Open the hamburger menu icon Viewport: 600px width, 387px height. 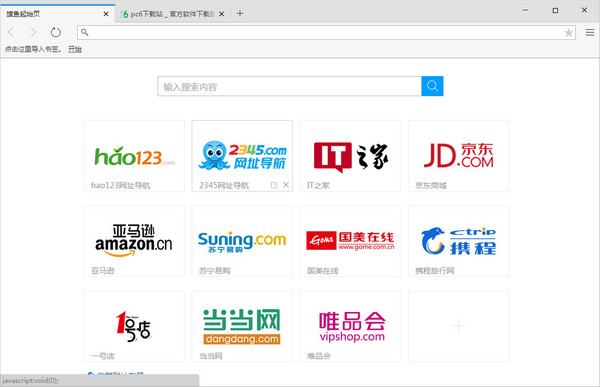pos(590,33)
